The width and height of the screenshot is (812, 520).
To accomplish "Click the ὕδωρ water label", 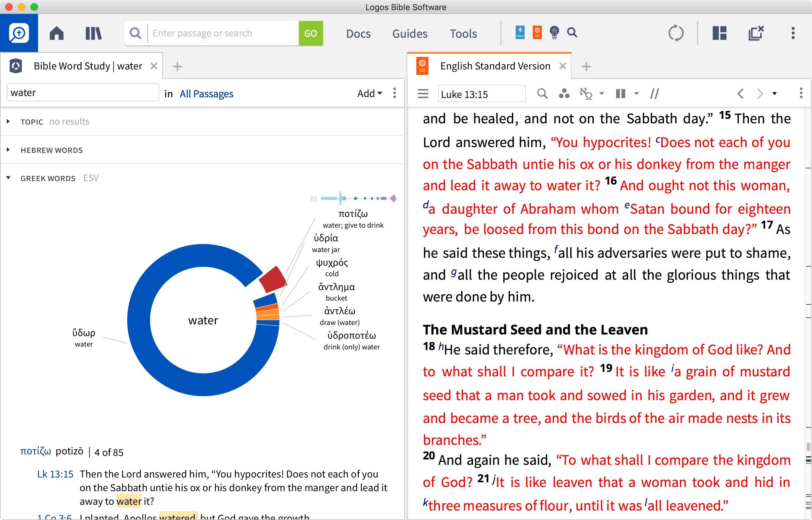I will [x=84, y=338].
